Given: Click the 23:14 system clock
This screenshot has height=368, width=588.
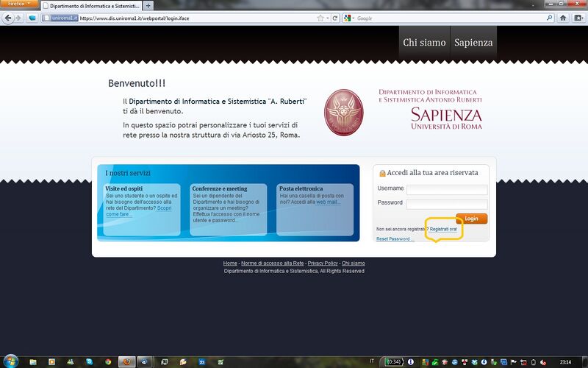Looking at the screenshot, I should click(x=565, y=362).
